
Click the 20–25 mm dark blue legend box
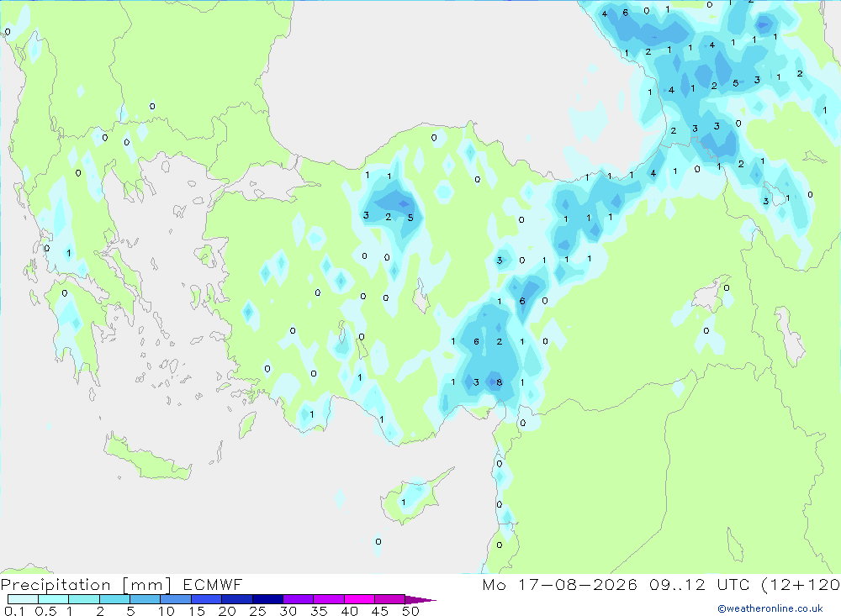click(x=236, y=599)
